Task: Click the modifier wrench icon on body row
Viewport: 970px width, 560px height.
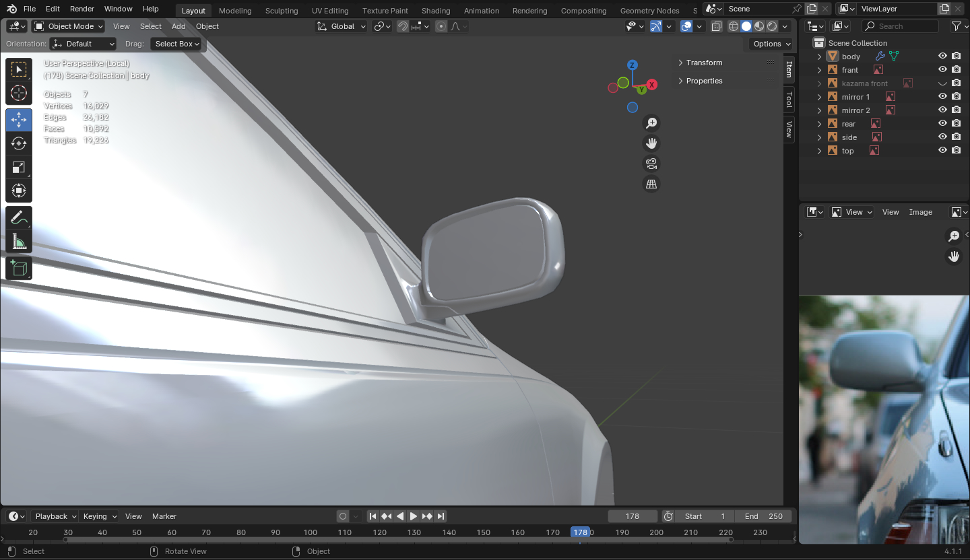Action: [880, 57]
